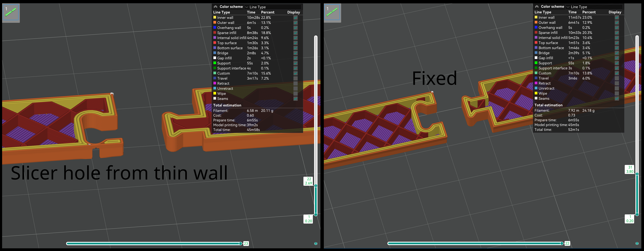644x251 pixels.
Task: Click green Support swatch in Fixed view
Action: pyautogui.click(x=536, y=63)
